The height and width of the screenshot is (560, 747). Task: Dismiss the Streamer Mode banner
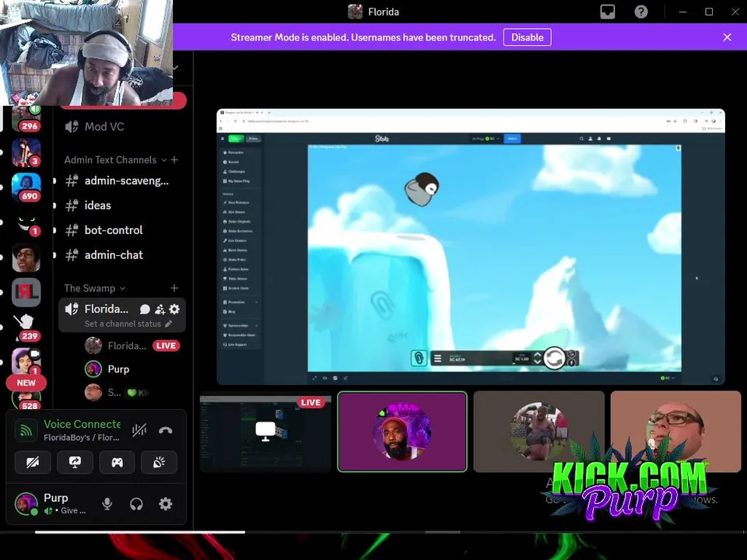[x=727, y=37]
